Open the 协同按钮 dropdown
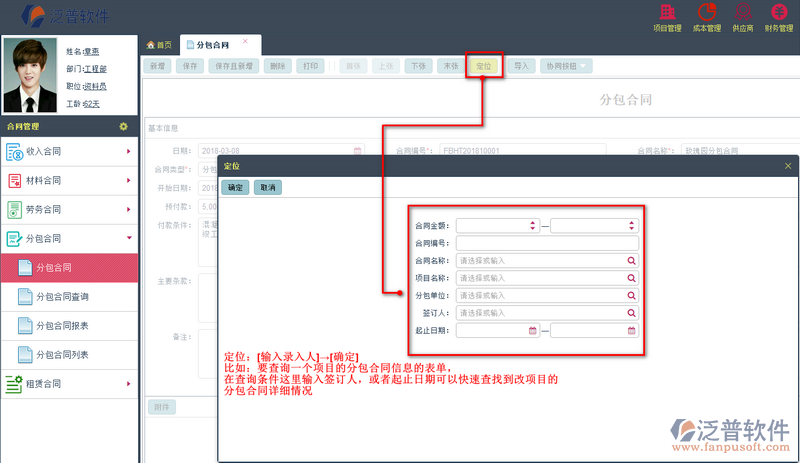The image size is (800, 463). 566,66
